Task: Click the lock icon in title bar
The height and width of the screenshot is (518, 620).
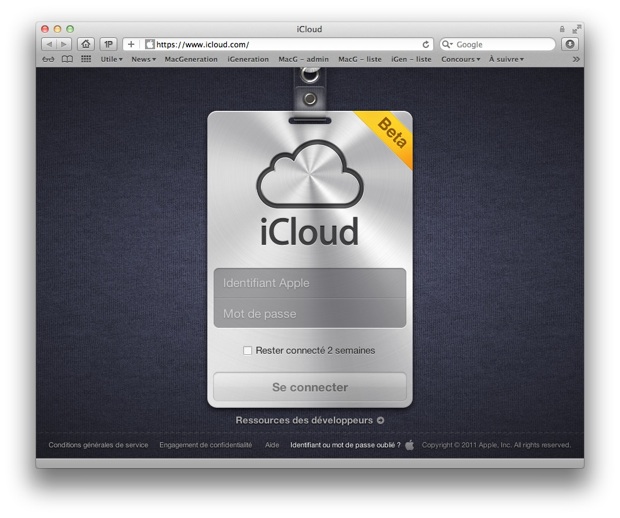Action: (x=562, y=29)
